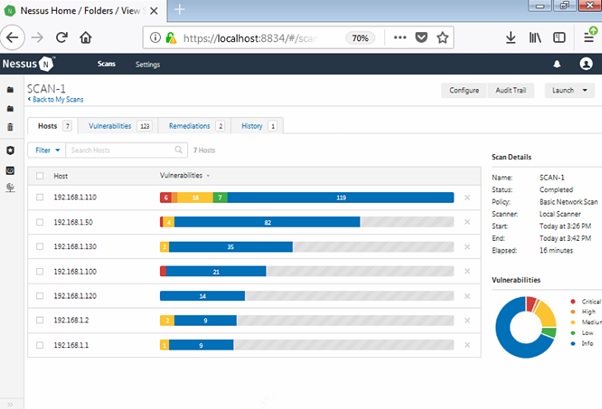Click the browser reload page icon

point(62,38)
